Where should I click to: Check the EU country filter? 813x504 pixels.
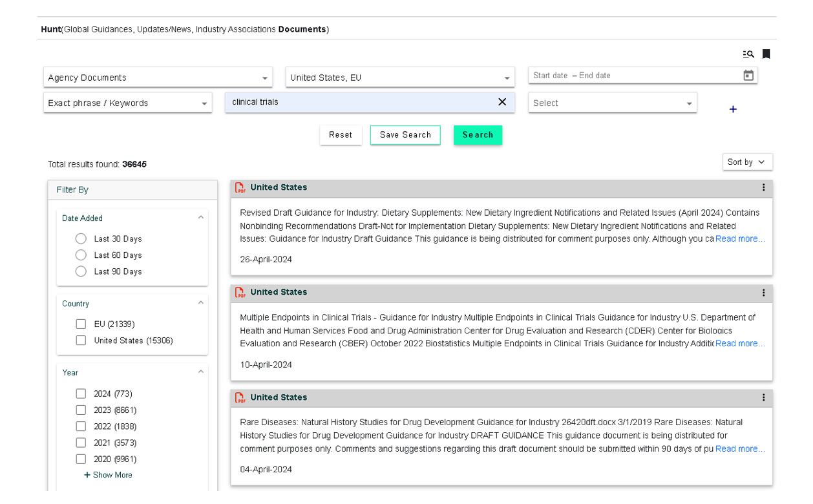81,324
